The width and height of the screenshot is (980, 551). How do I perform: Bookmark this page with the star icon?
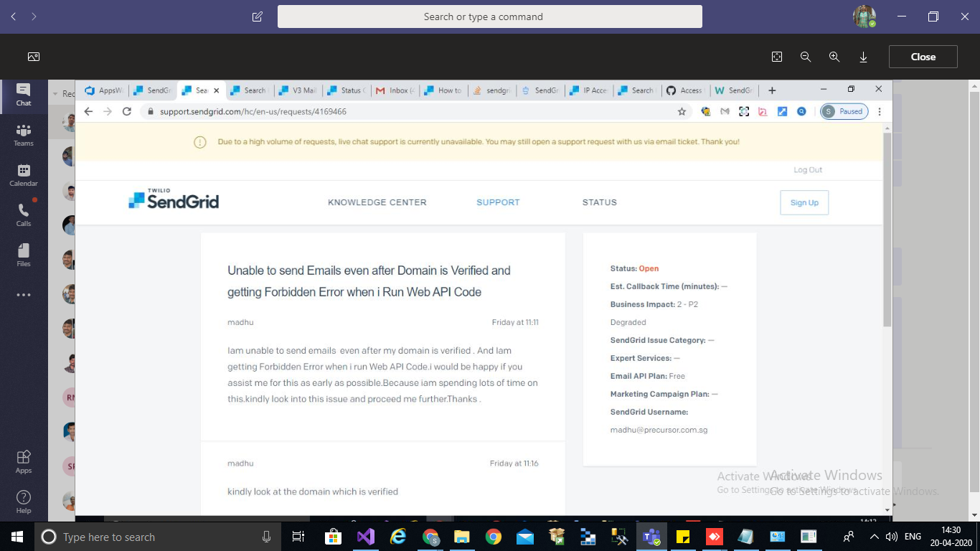coord(682,111)
